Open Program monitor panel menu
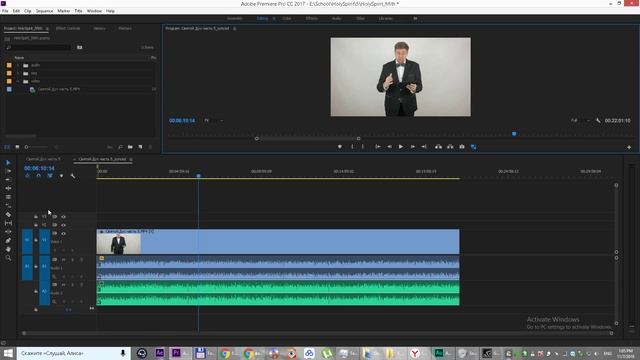 click(x=235, y=29)
